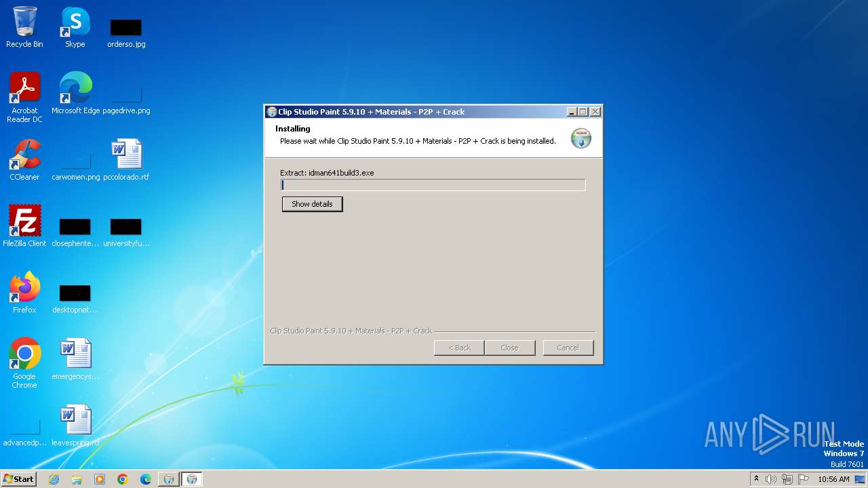This screenshot has height=488, width=868.
Task: Launch Chrome from the taskbar
Action: (123, 479)
